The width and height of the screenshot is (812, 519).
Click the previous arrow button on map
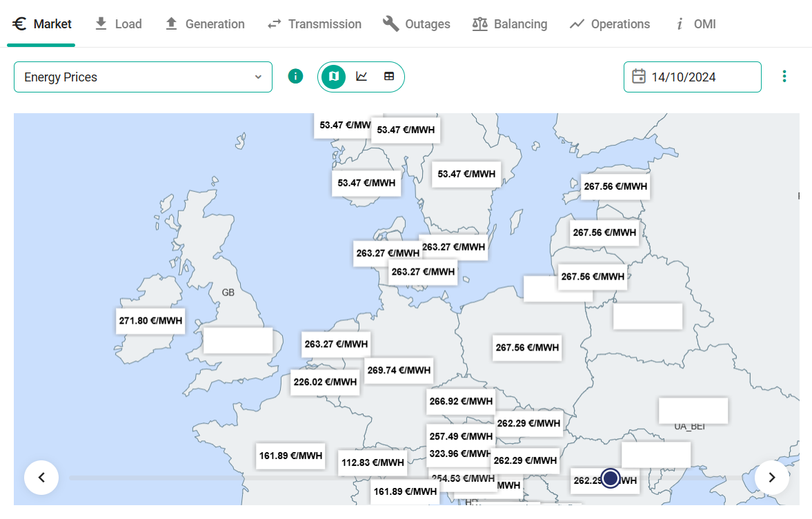tap(41, 478)
